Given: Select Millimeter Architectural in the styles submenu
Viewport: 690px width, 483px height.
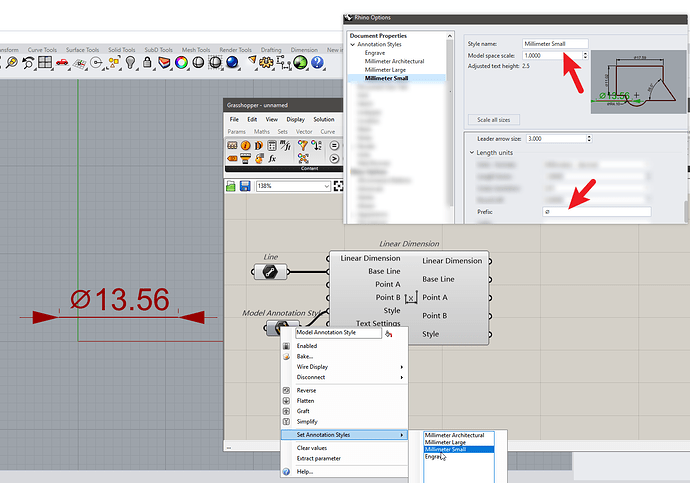Looking at the screenshot, I should pos(459,435).
